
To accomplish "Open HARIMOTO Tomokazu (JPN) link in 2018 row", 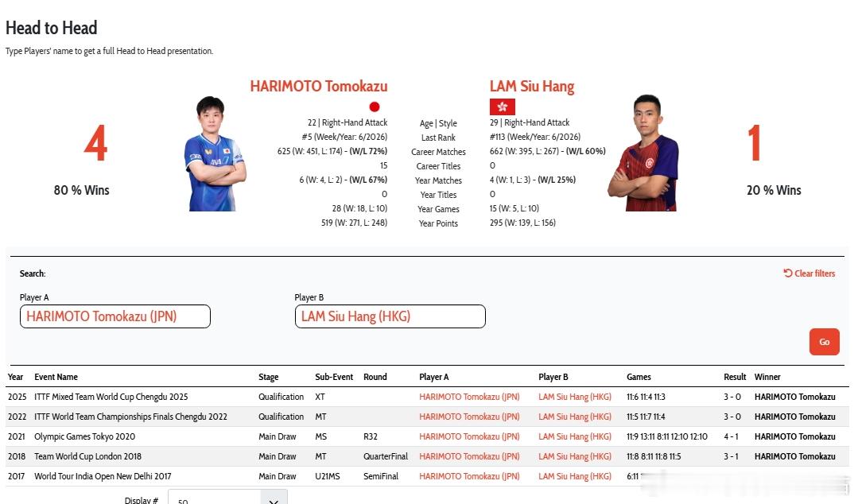I will click(469, 456).
